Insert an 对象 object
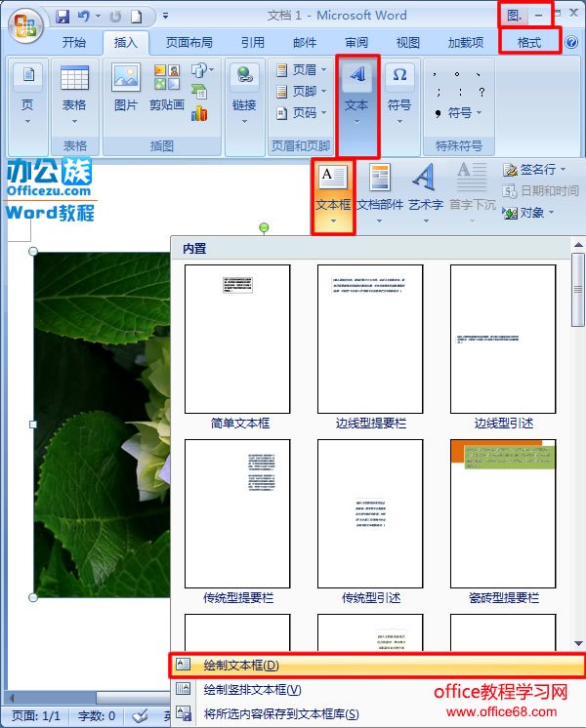This screenshot has height=728, width=586. pyautogui.click(x=528, y=213)
